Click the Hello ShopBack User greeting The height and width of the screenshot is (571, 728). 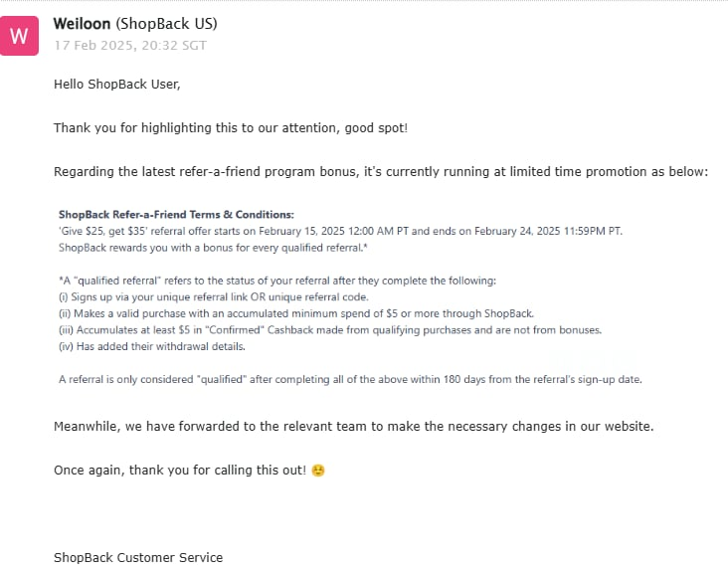(x=117, y=84)
